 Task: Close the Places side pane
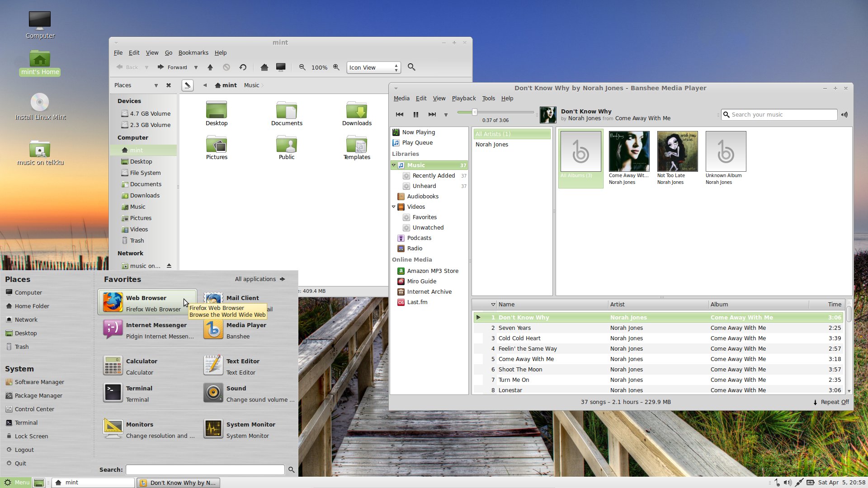(169, 85)
